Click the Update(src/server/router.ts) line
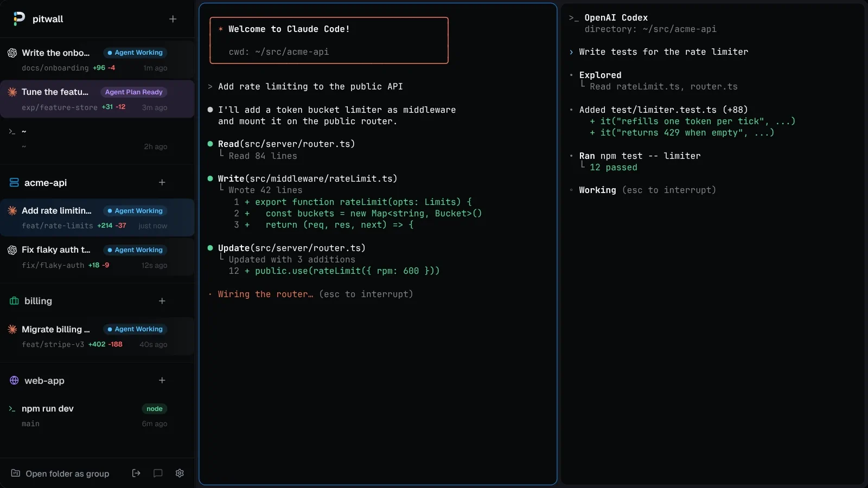 click(292, 248)
